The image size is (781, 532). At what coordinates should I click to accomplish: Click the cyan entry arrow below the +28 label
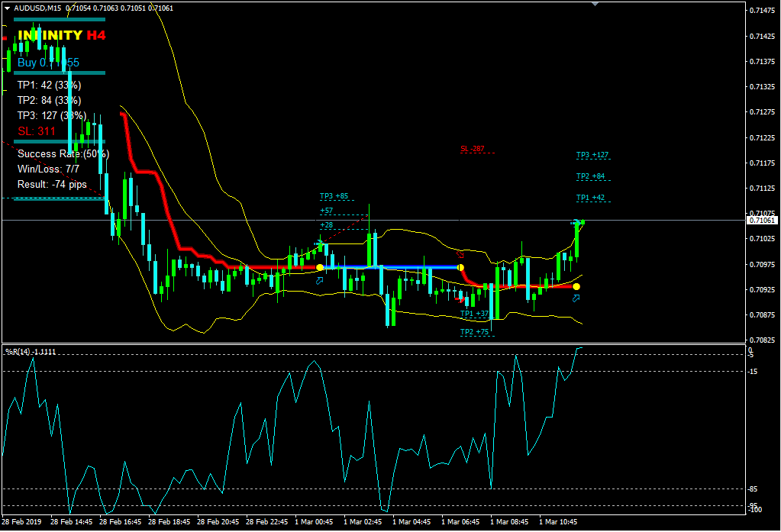tap(319, 243)
